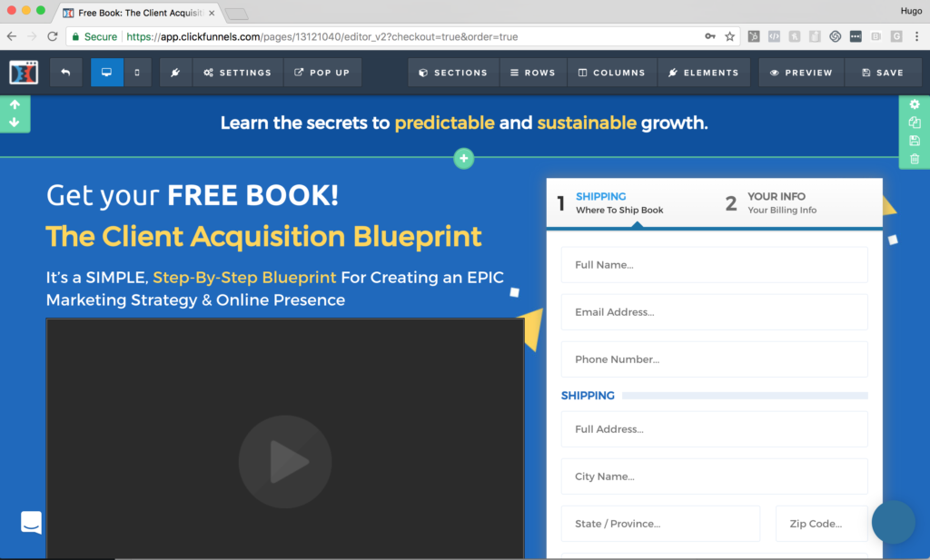Viewport: 930px width, 560px height.
Task: Add new section with plus button
Action: click(464, 158)
